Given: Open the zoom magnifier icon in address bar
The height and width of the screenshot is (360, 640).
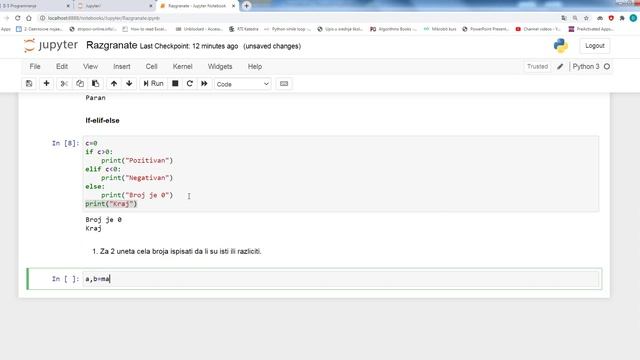Looking at the screenshot, I should click(x=575, y=18).
